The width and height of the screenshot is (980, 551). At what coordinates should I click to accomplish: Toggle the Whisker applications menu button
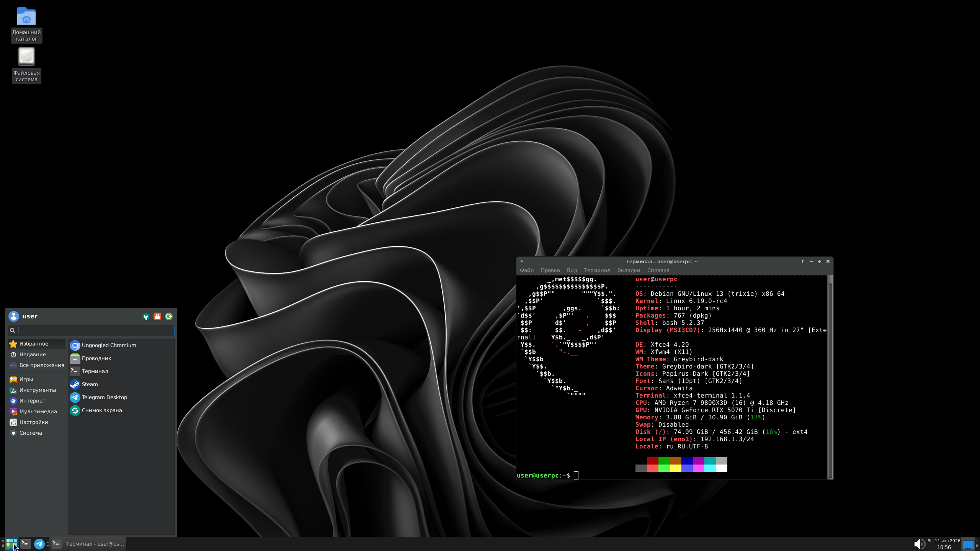[x=11, y=543]
